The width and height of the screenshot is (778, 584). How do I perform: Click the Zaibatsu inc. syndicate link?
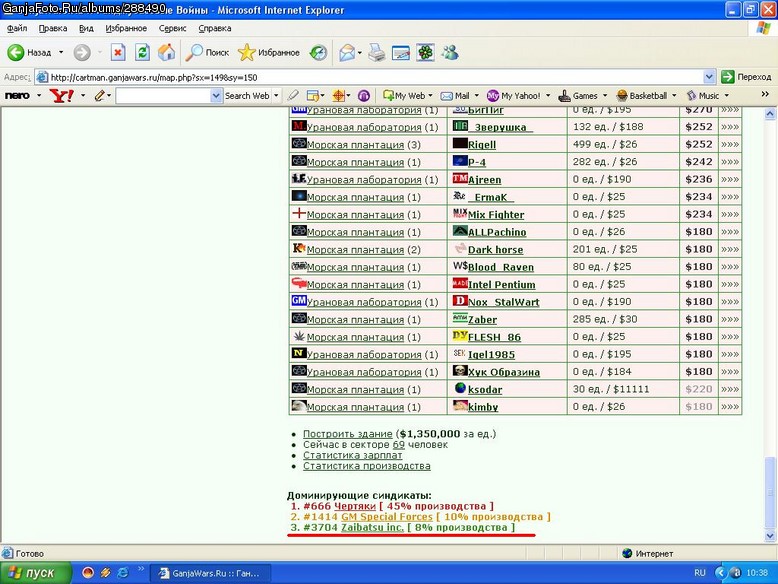pos(372,527)
